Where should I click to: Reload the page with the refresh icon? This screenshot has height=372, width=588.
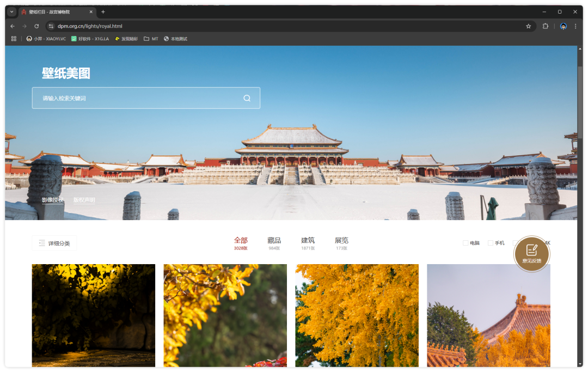tap(36, 26)
